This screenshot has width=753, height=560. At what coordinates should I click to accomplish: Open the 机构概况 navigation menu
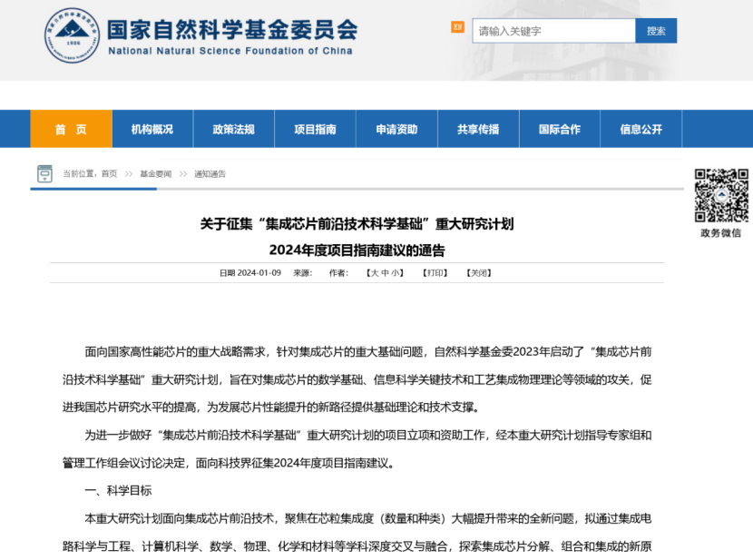(152, 129)
